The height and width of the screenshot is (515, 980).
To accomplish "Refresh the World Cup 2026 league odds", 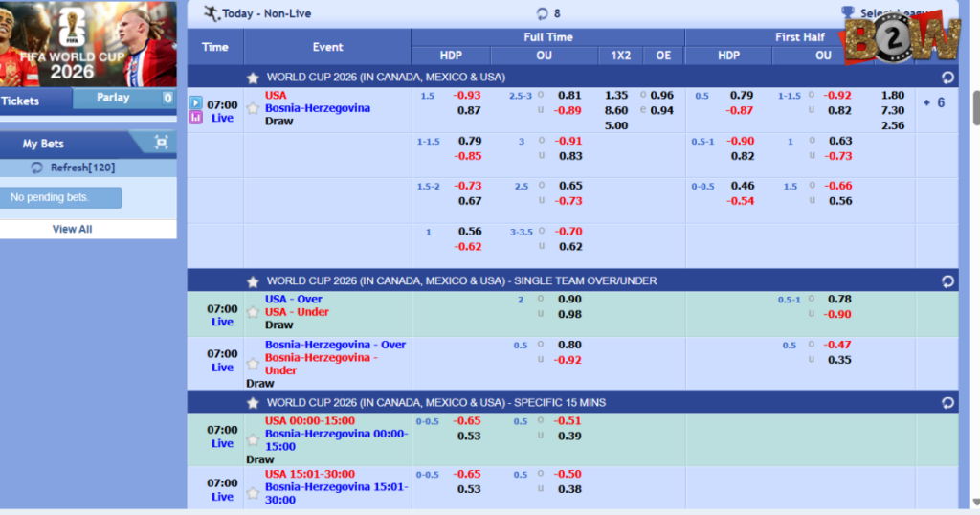I will (947, 78).
